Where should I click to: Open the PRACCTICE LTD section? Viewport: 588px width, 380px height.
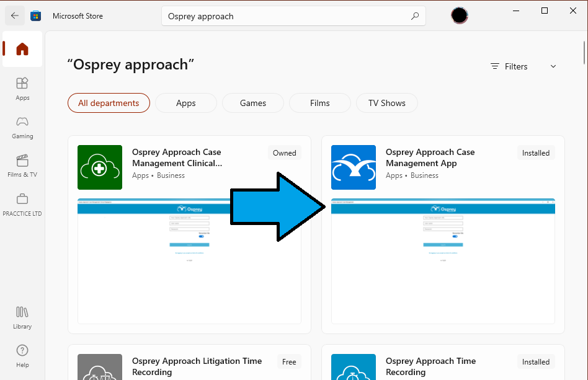coord(22,205)
